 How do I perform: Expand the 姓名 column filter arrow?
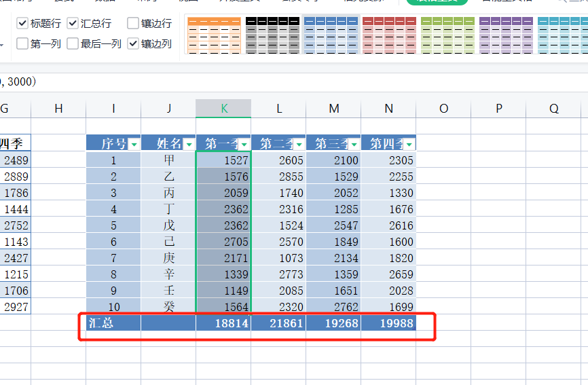pos(189,144)
